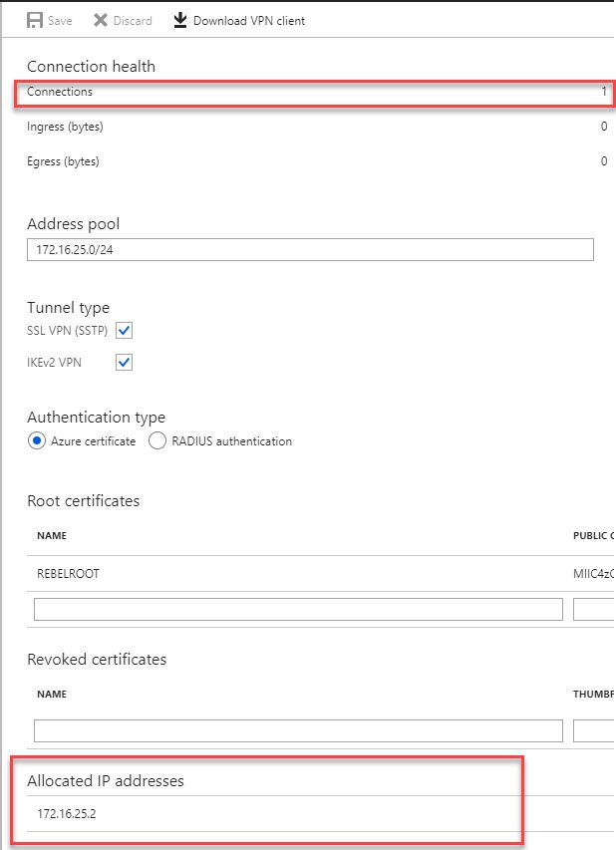616x850 pixels.
Task: Click the Download VPN client arrow icon
Action: click(180, 20)
